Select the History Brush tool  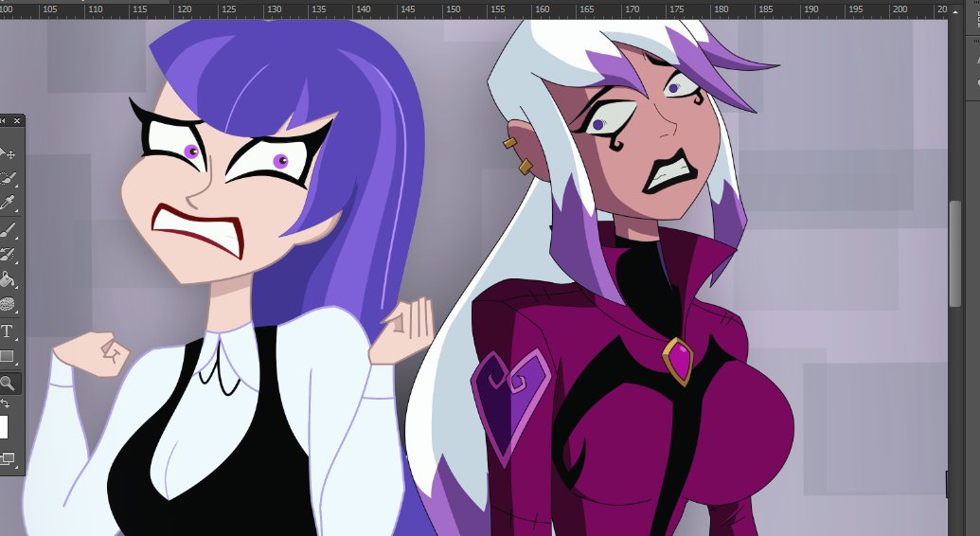8,255
